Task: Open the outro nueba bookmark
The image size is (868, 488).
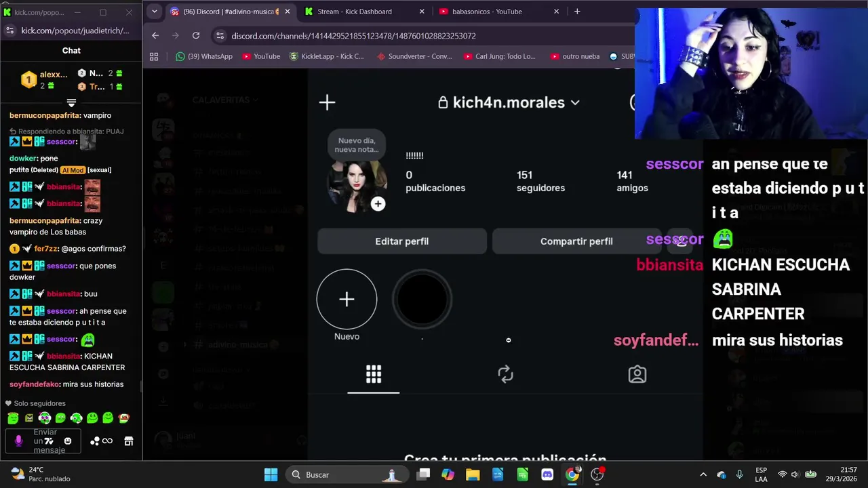Action: click(575, 56)
